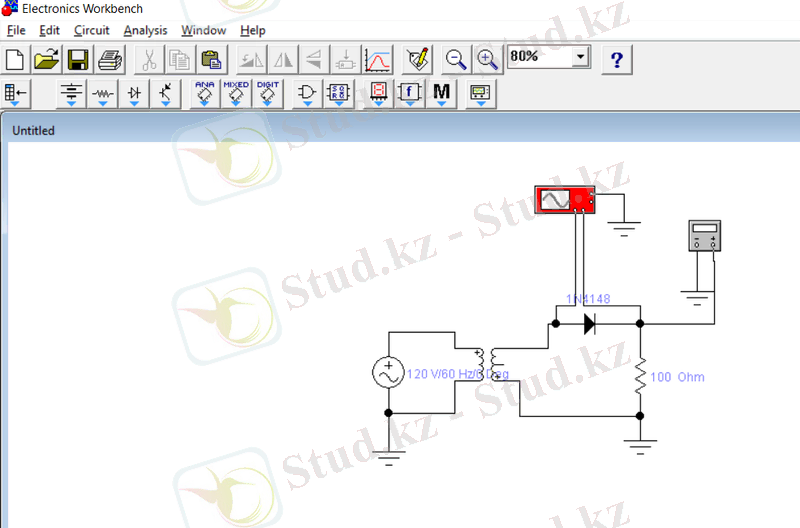
Task: Click the Create Subcircuit icon
Action: (x=345, y=60)
